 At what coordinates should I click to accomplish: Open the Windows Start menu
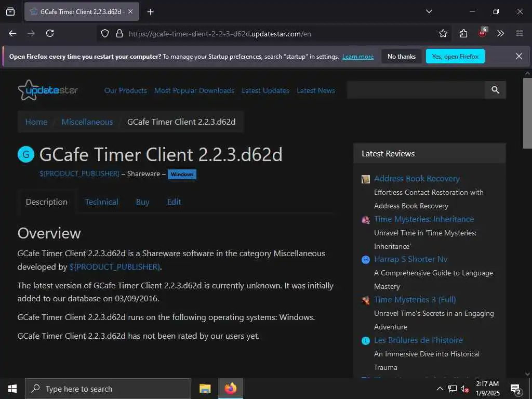[x=12, y=389]
